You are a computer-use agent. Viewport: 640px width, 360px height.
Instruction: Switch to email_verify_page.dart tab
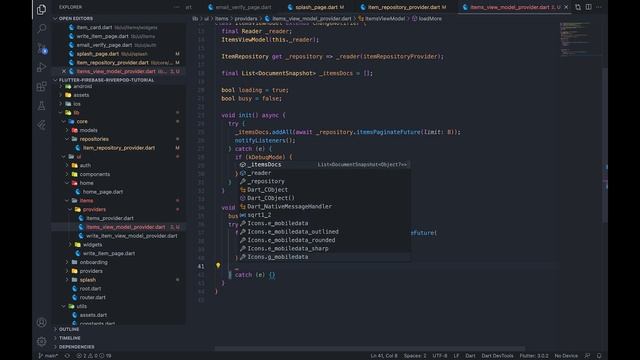tap(239, 7)
